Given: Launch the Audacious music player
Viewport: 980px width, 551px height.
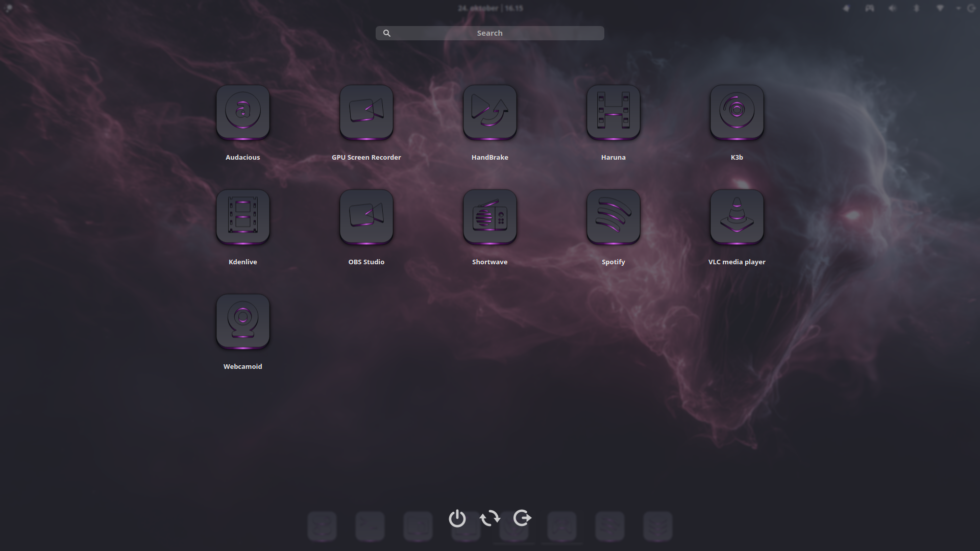Looking at the screenshot, I should coord(243,112).
